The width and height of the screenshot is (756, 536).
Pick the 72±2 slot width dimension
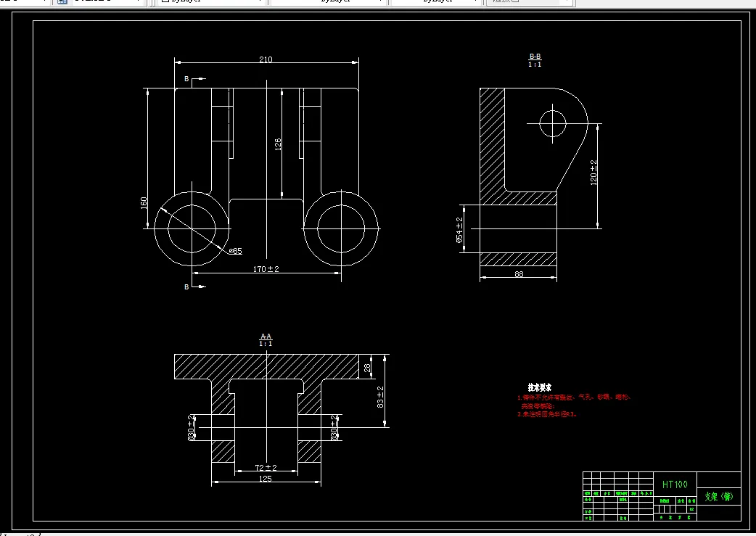point(266,468)
